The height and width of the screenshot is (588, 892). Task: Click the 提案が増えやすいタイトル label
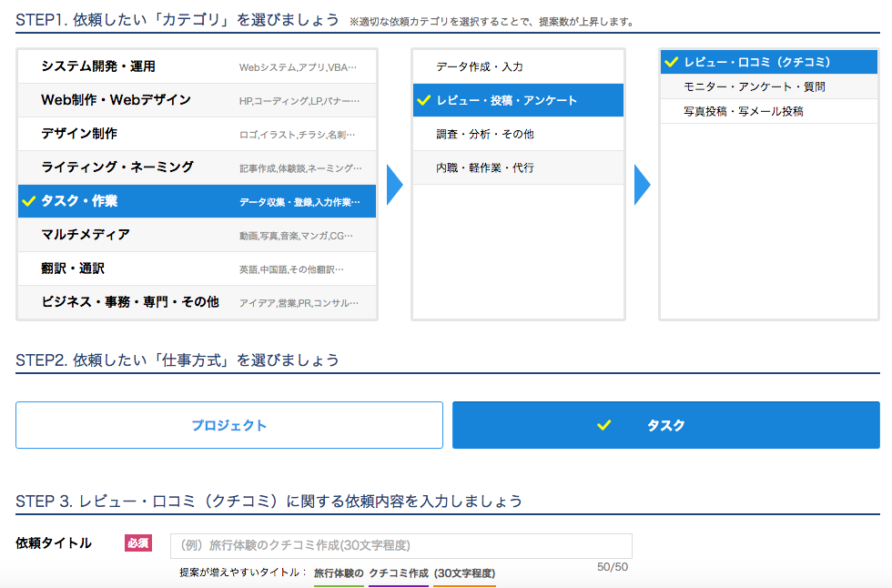(243, 573)
